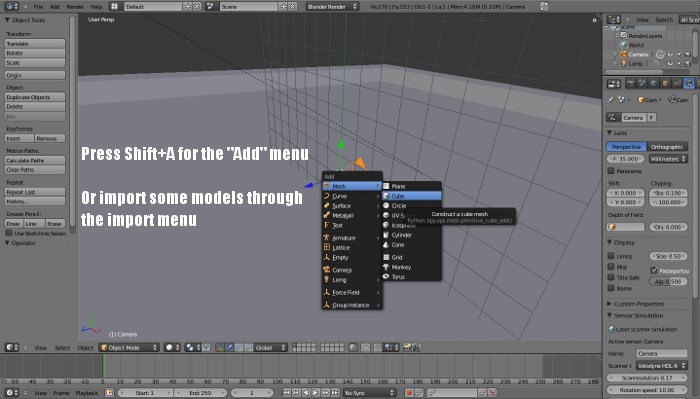This screenshot has width=700, height=399.
Task: Choose Plane from the Mesh submenu
Action: (x=412, y=186)
